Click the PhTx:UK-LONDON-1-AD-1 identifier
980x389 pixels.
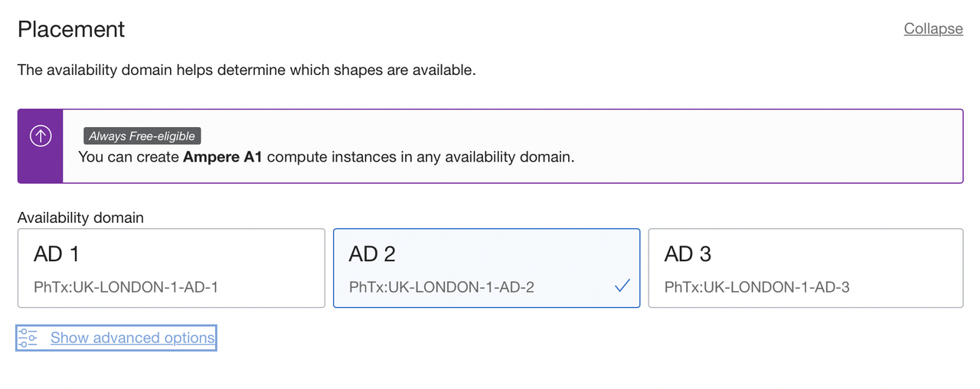[126, 287]
